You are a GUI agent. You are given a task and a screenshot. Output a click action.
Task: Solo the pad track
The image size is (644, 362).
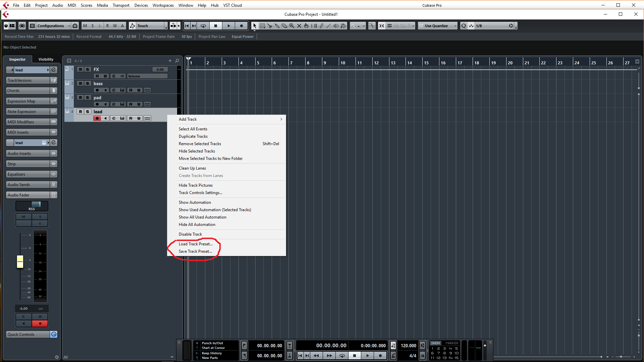[x=88, y=98]
